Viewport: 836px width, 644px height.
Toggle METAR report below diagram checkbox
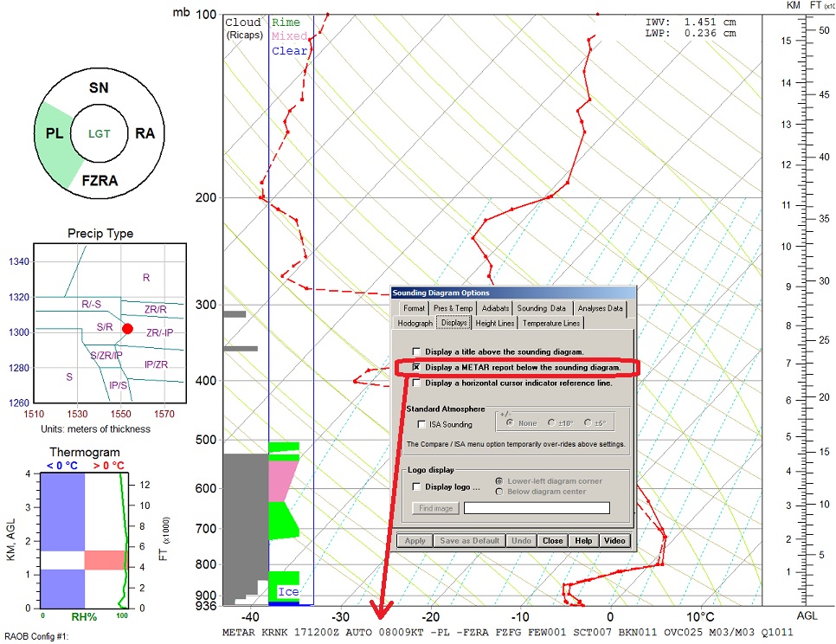[x=416, y=367]
